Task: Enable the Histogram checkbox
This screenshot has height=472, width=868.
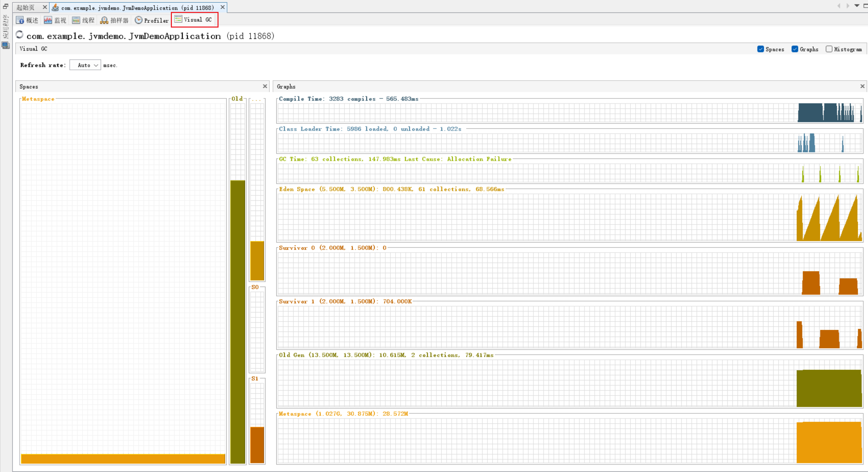Action: click(x=829, y=49)
